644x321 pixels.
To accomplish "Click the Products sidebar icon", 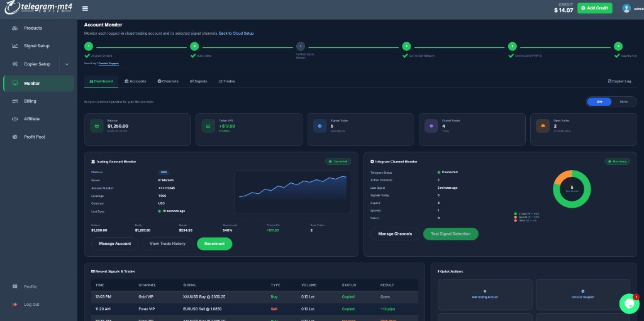I will click(15, 28).
